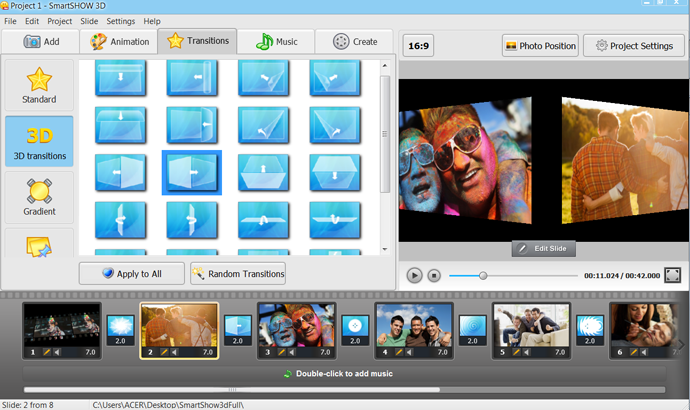Click the music track bar to add music
Image resolution: width=690 pixels, height=410 pixels.
[x=344, y=373]
